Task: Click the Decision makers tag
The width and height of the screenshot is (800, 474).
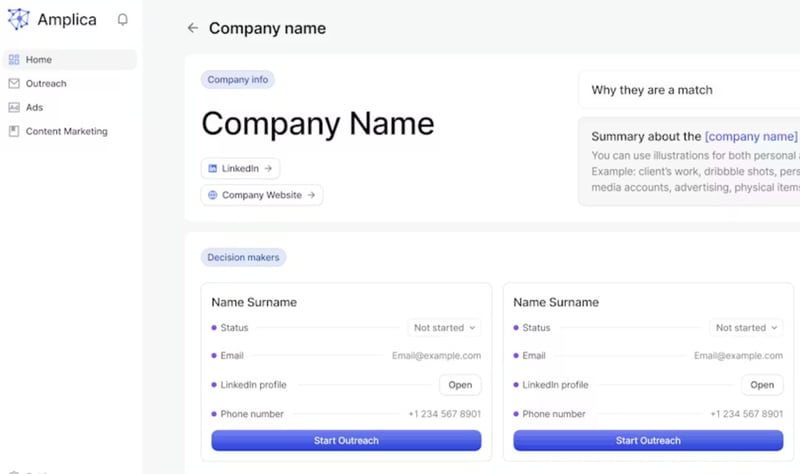Action: point(243,258)
